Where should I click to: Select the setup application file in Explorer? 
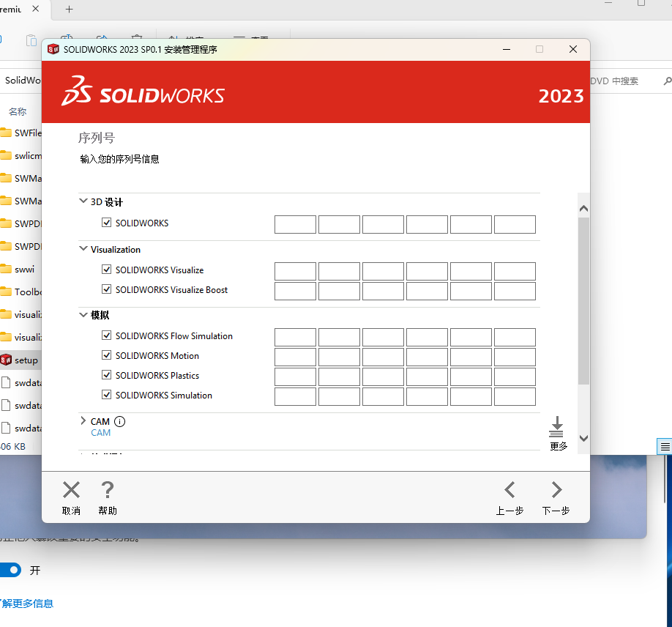(19, 360)
